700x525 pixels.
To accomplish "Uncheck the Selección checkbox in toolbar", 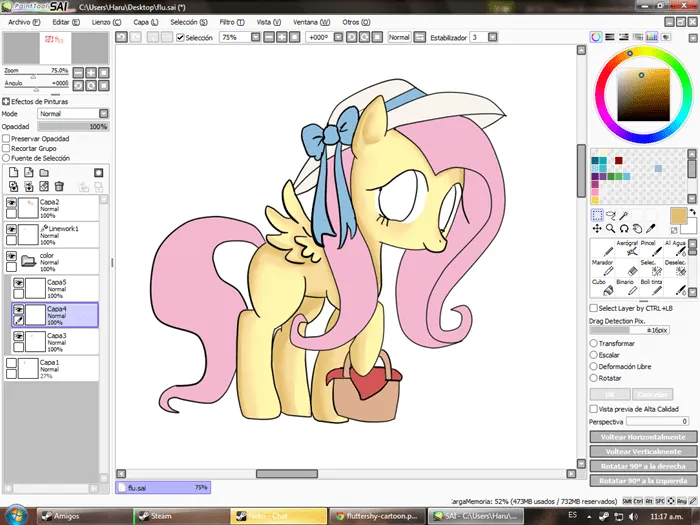I will pyautogui.click(x=180, y=38).
